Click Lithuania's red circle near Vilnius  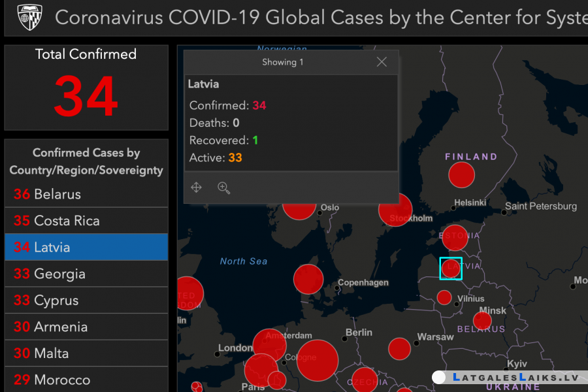(444, 297)
